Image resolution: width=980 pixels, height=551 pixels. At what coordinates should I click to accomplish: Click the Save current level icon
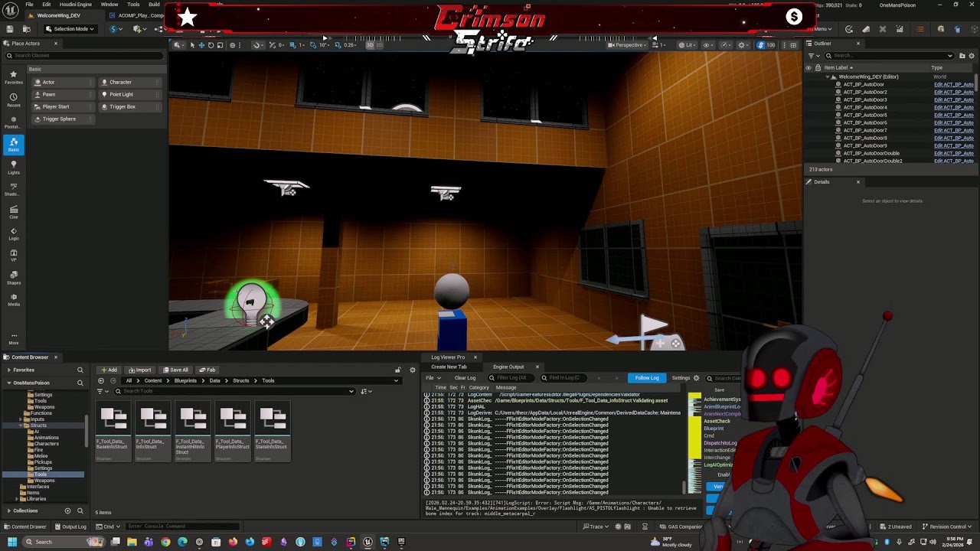(8, 29)
